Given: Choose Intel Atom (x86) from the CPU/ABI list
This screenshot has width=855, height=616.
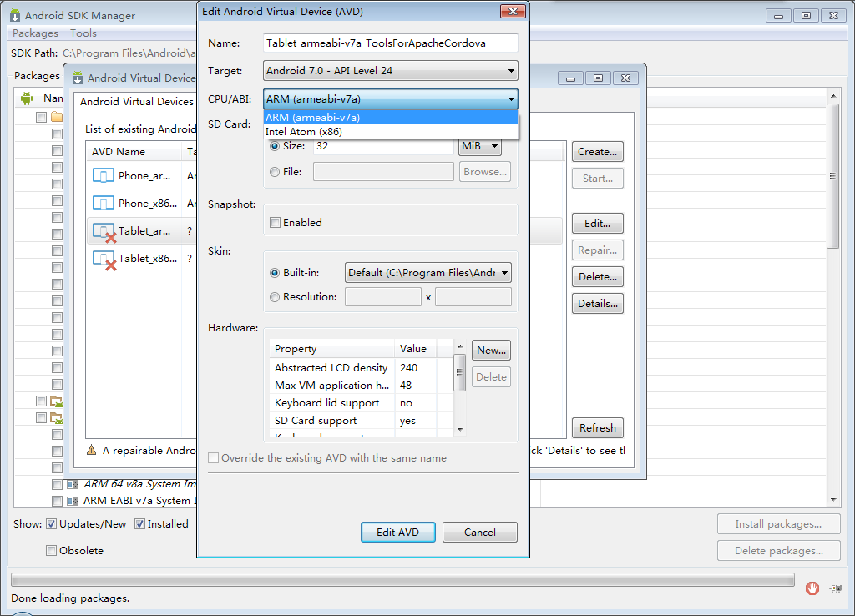Looking at the screenshot, I should click(x=391, y=132).
